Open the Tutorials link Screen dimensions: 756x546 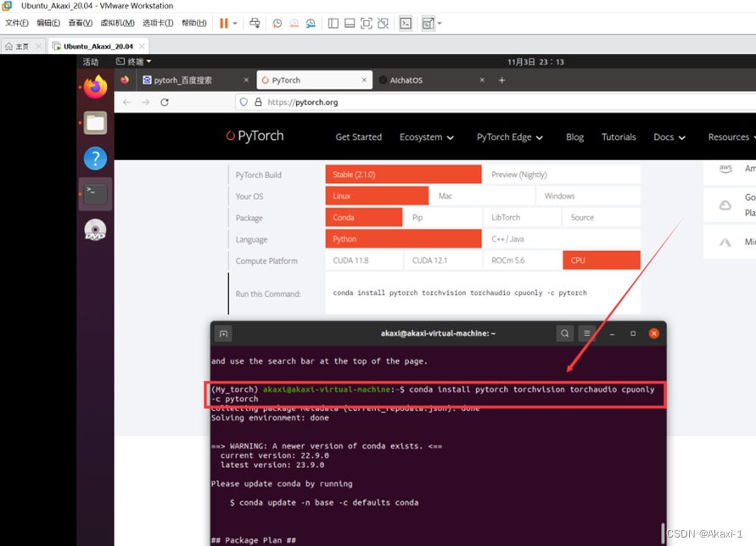619,136
